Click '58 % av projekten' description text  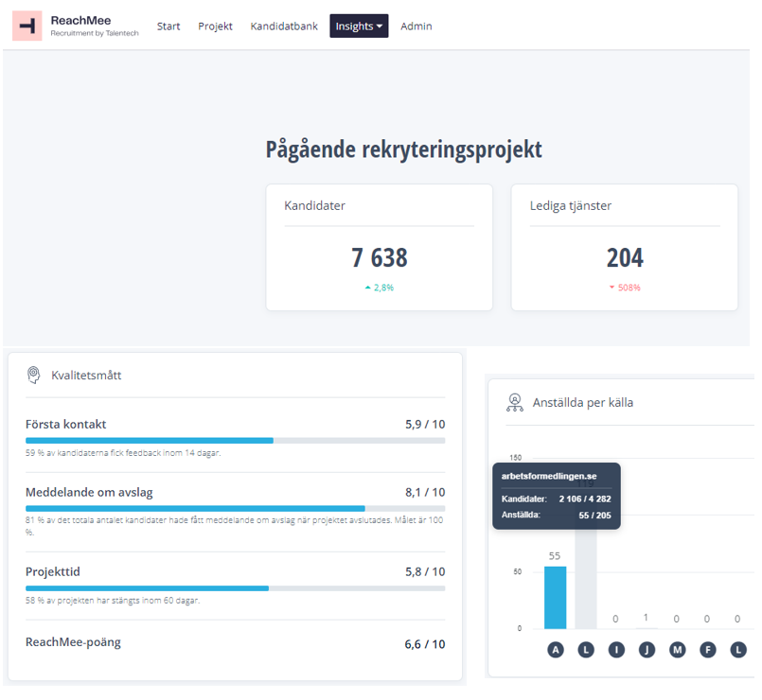(113, 601)
